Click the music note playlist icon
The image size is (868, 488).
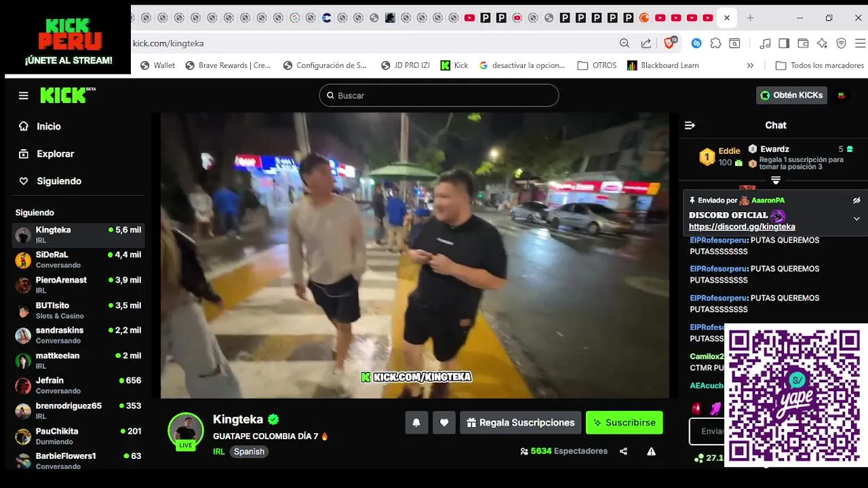[765, 43]
